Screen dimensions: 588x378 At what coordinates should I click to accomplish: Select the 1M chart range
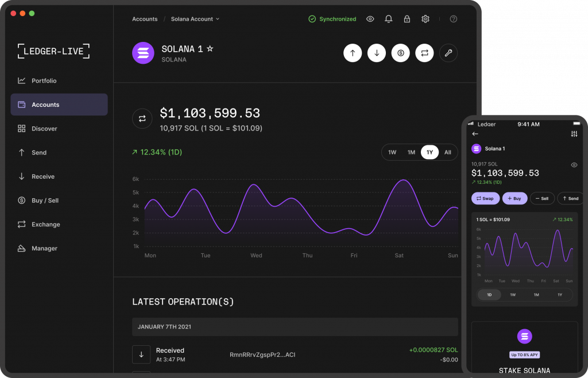click(411, 152)
